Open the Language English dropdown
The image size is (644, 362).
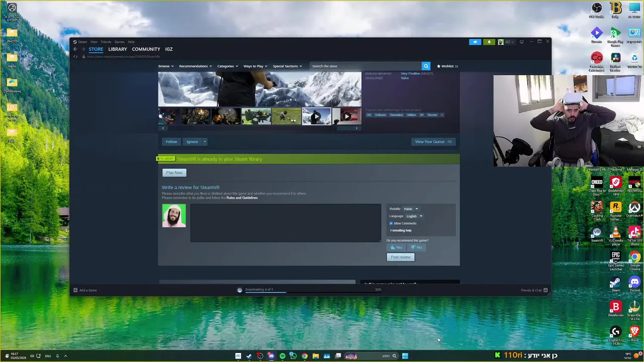[414, 216]
